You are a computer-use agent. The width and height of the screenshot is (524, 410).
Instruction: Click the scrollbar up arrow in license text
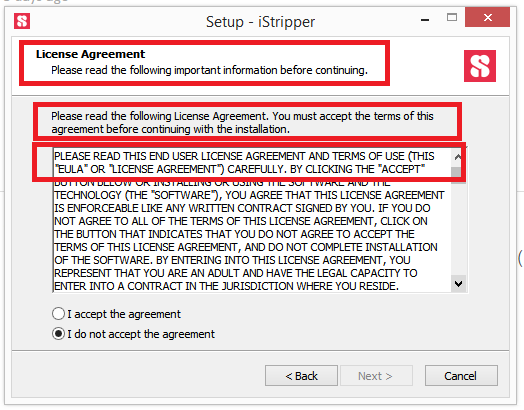click(x=458, y=156)
